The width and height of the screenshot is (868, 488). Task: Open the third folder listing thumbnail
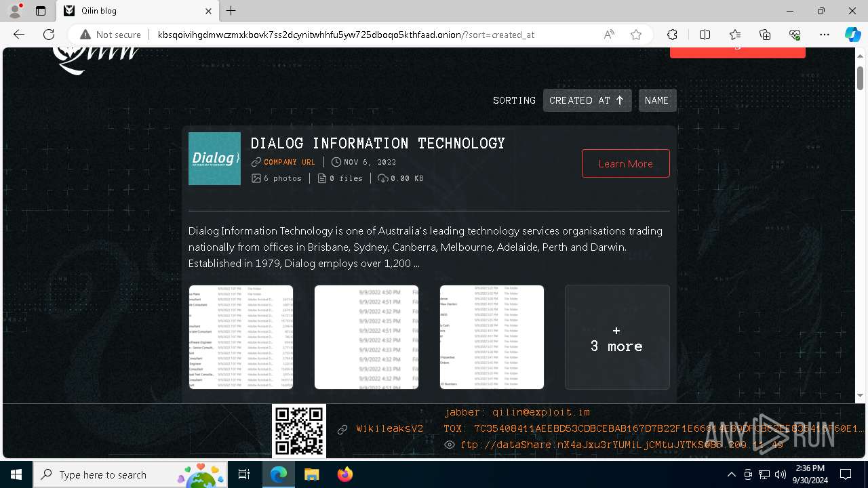click(492, 337)
